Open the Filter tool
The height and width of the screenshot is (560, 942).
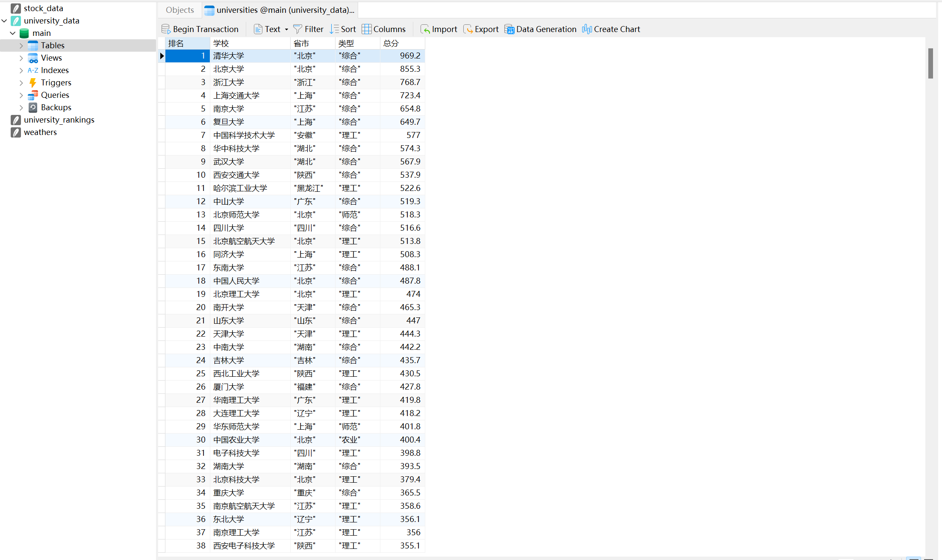[298, 29]
